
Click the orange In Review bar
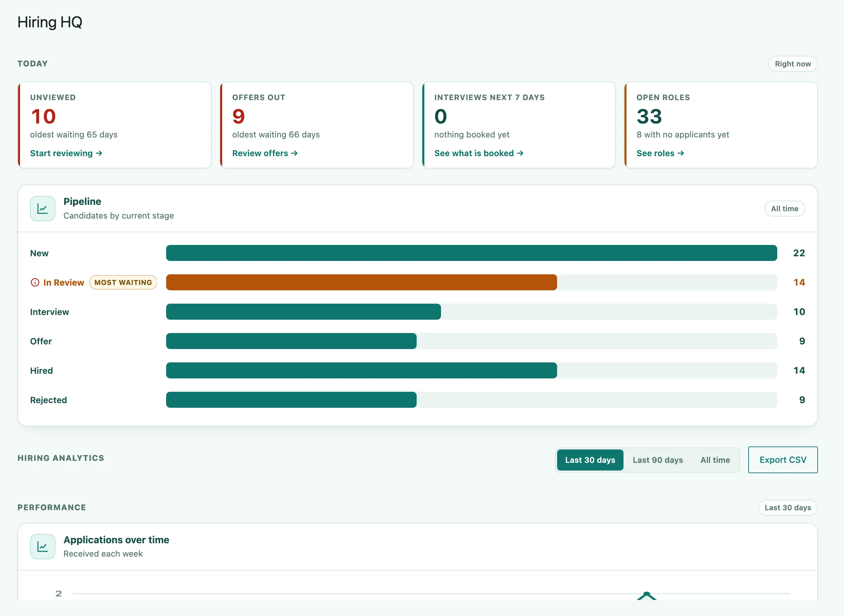click(x=361, y=283)
